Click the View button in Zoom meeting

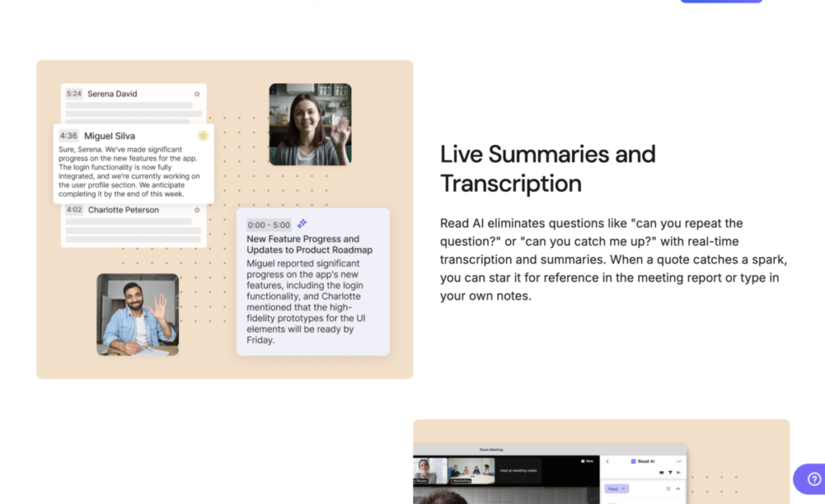(x=587, y=461)
